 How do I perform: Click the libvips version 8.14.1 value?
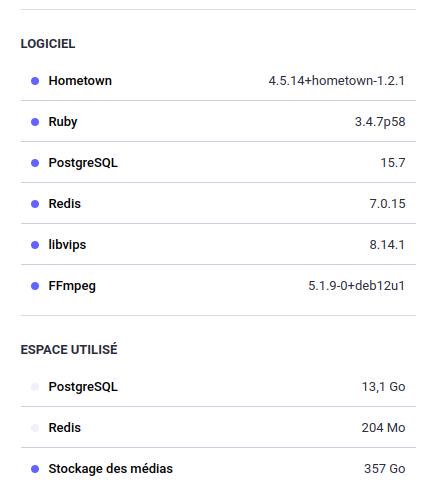tap(387, 245)
